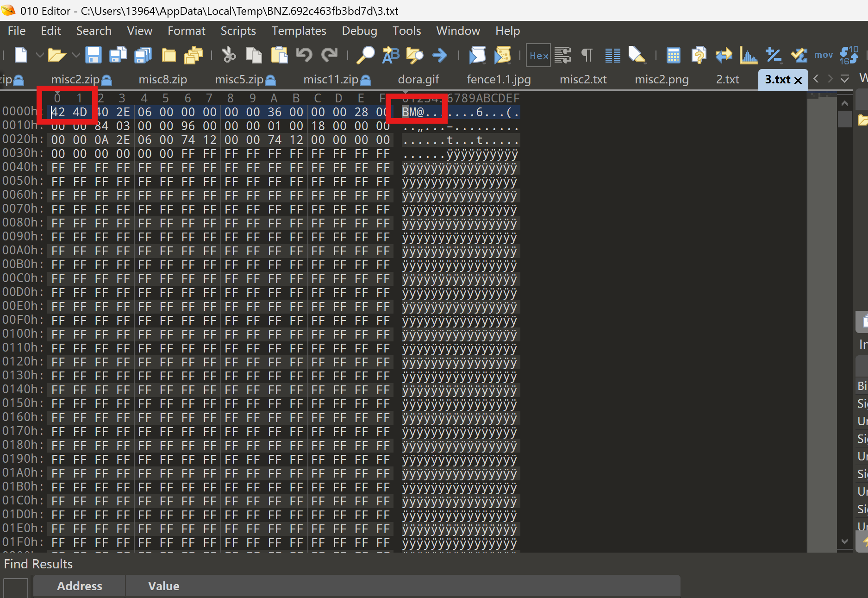Screen dimensions: 868x598
Task: Open the View menu
Action: pyautogui.click(x=140, y=31)
